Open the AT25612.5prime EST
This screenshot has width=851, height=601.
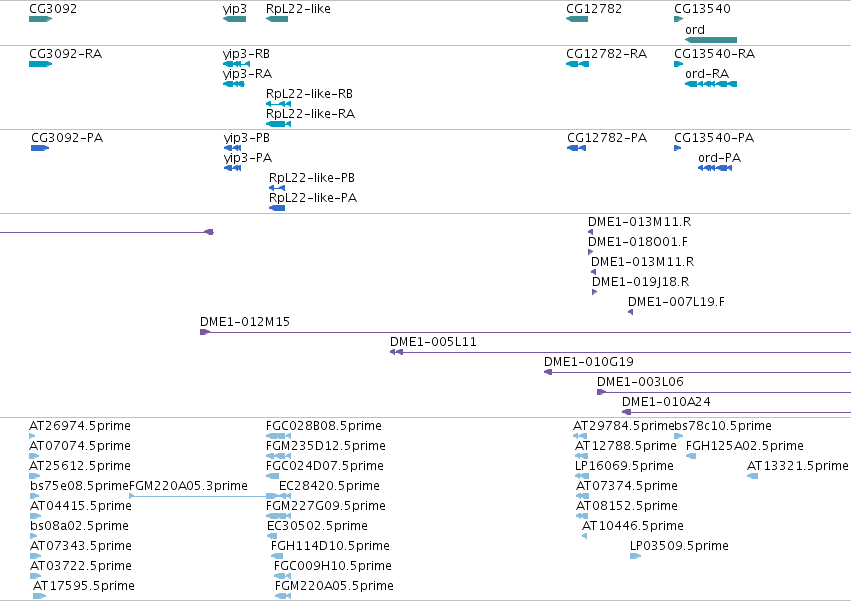click(35, 477)
